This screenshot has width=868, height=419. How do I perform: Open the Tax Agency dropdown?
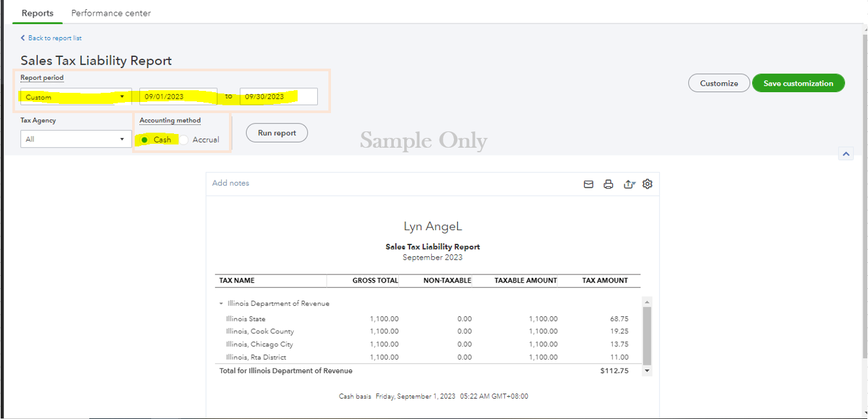[x=76, y=139]
